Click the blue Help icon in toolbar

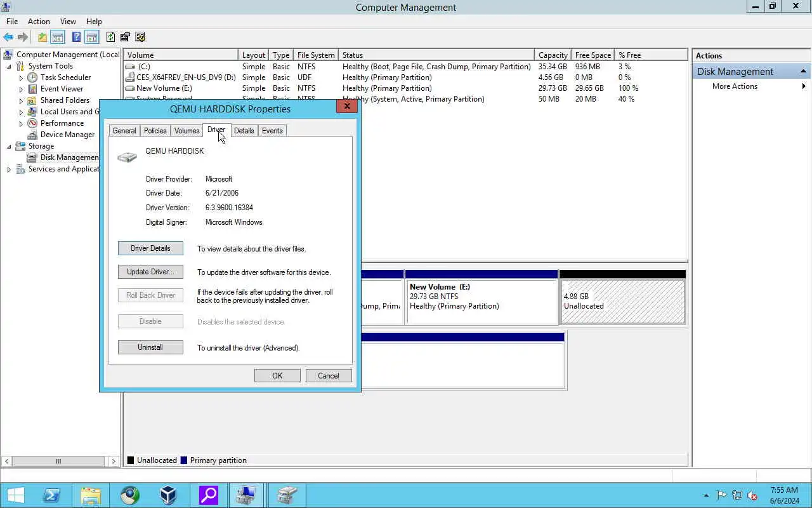click(76, 37)
